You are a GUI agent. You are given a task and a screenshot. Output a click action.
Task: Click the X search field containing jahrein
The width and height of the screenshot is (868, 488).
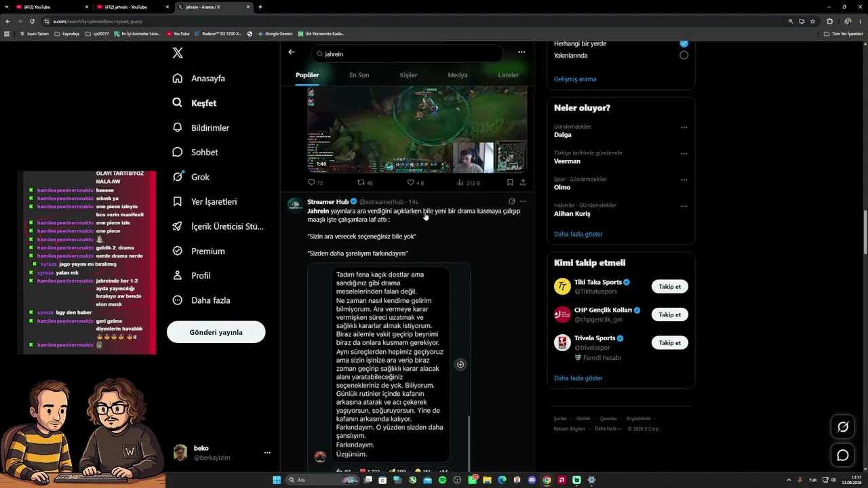point(408,54)
